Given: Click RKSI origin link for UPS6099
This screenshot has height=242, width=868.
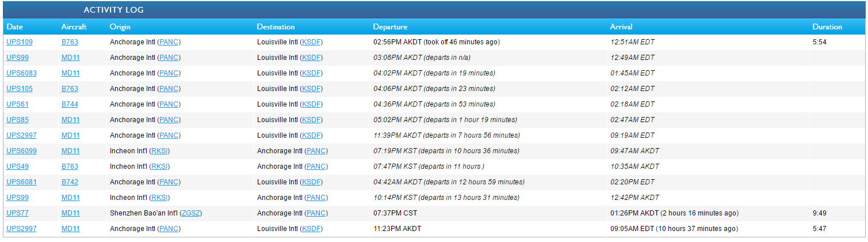Looking at the screenshot, I should pos(159,151).
